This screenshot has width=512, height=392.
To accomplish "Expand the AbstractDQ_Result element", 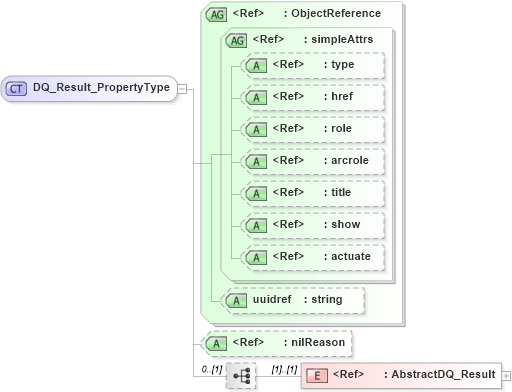I will 506,376.
